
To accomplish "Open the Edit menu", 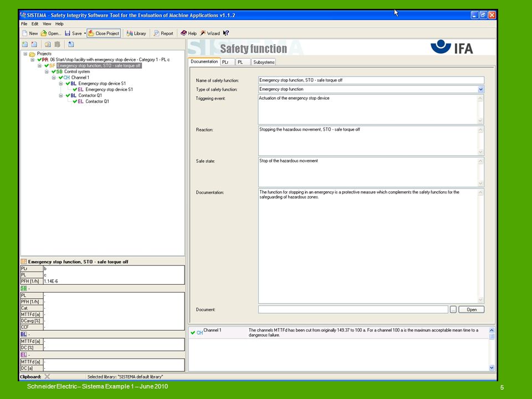I will coord(35,24).
